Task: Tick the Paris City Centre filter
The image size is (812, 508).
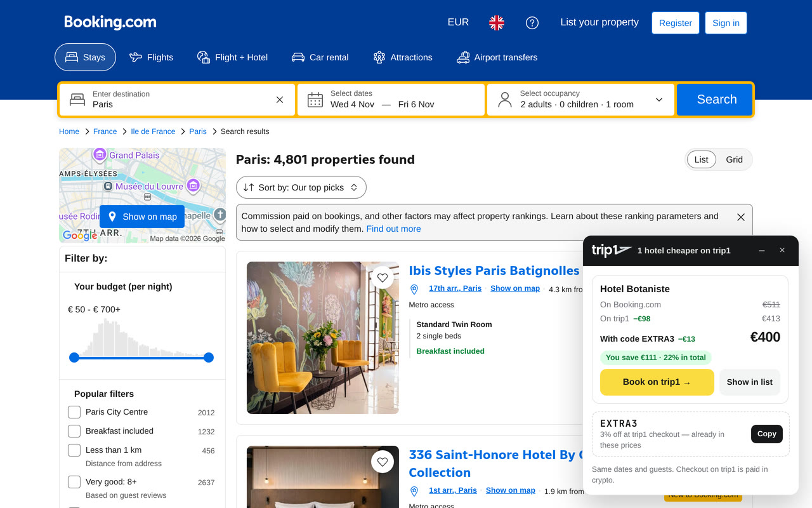Action: (x=74, y=412)
